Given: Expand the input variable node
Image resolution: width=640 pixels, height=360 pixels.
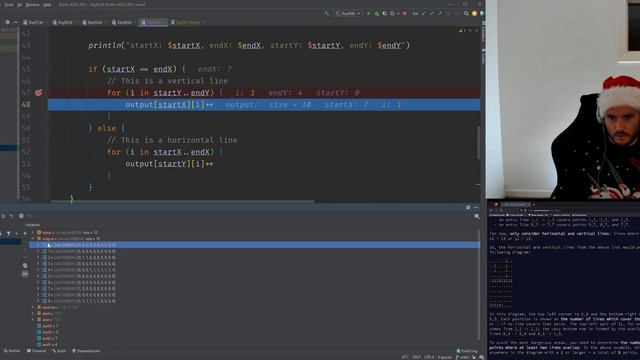Looking at the screenshot, I should click(x=33, y=233).
